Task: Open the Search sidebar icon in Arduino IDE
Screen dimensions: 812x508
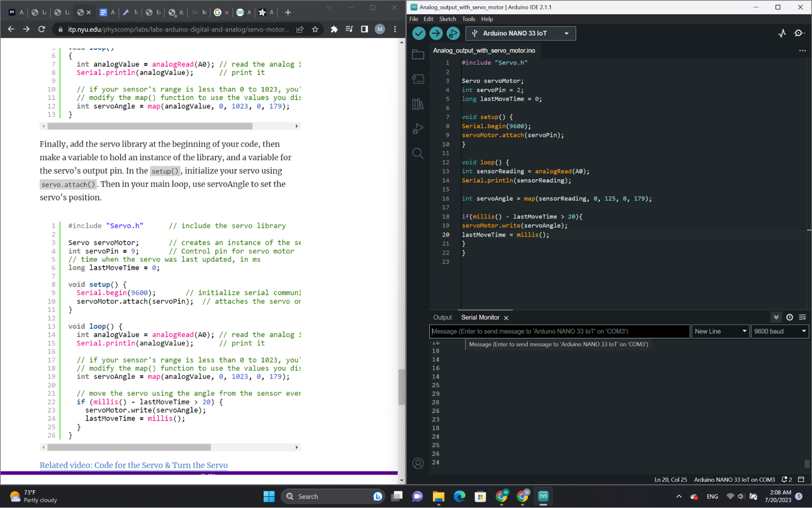Action: tap(418, 153)
